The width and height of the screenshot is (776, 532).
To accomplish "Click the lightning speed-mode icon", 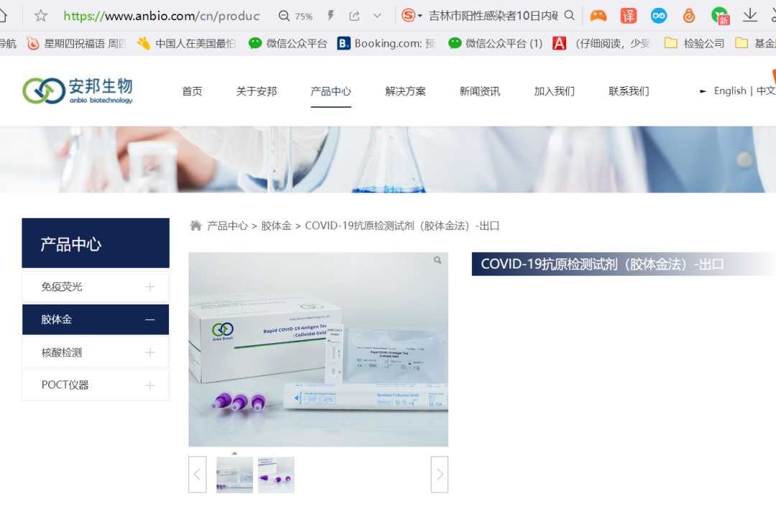I will point(331,16).
